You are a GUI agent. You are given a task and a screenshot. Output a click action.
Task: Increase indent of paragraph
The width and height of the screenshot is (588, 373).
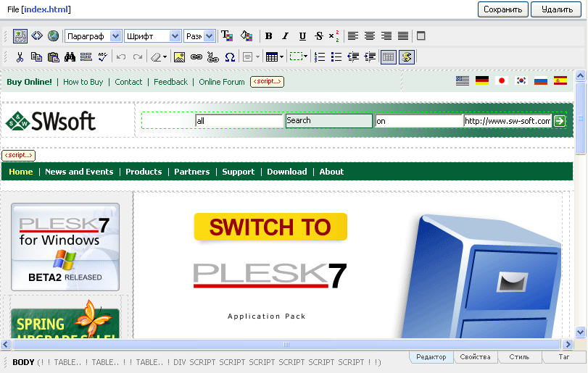tap(370, 57)
